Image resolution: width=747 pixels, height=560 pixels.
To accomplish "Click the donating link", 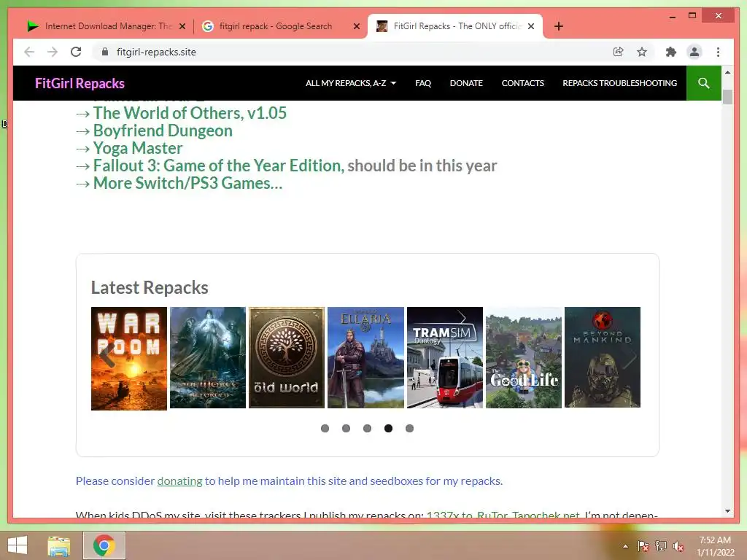I will coord(179,481).
